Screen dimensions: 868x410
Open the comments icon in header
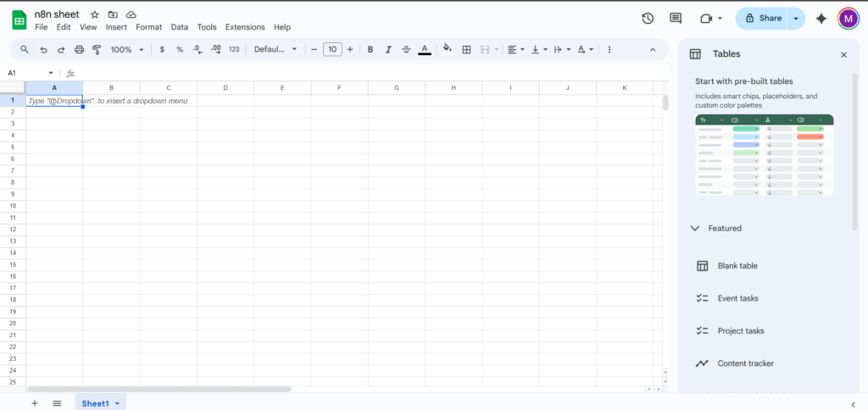click(x=676, y=18)
